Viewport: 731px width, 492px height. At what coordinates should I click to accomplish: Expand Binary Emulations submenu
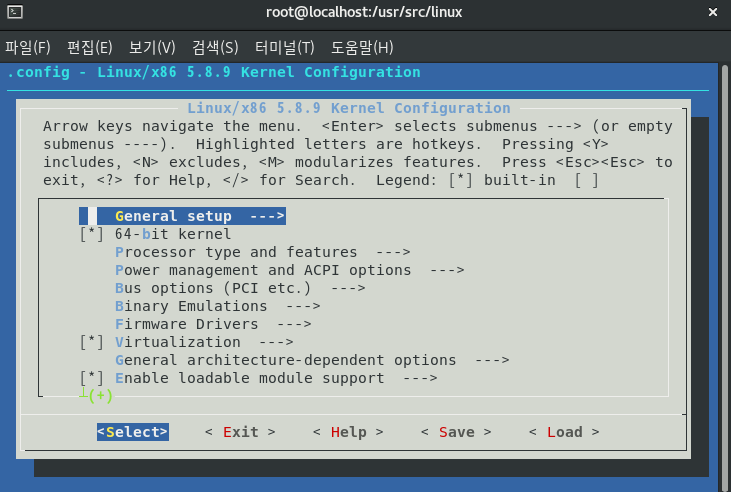(218, 306)
